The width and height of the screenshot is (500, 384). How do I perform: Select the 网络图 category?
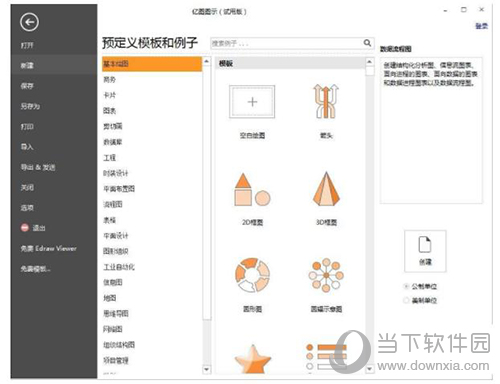coord(113,329)
